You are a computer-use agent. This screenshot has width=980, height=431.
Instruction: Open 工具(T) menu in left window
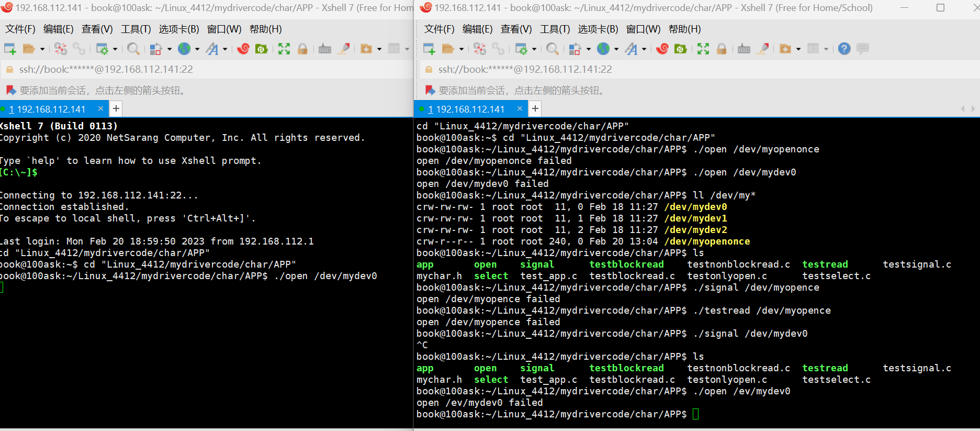tap(136, 29)
